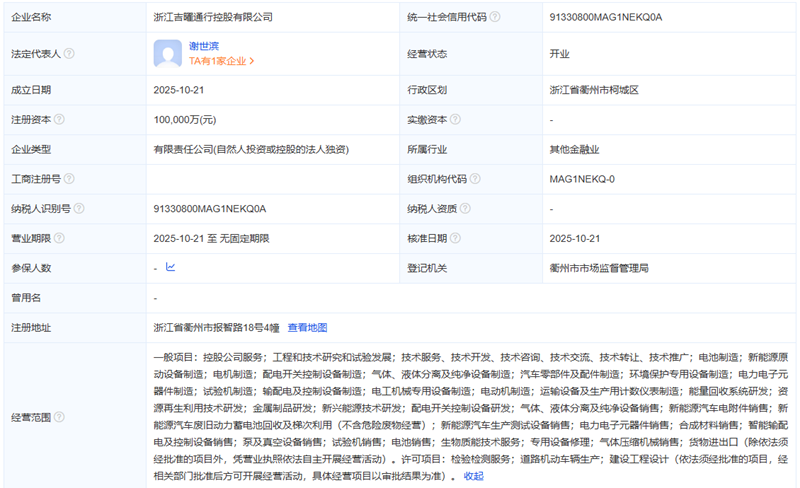The image size is (800, 488).
Task: Click the credit code 91330800MAG1NEKQ0A value
Action: (606, 17)
